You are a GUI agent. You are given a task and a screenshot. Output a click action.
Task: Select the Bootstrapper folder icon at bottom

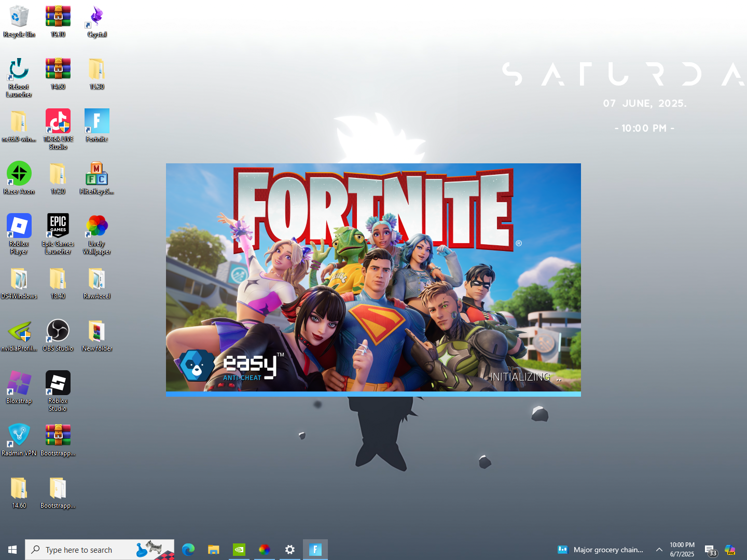58,493
